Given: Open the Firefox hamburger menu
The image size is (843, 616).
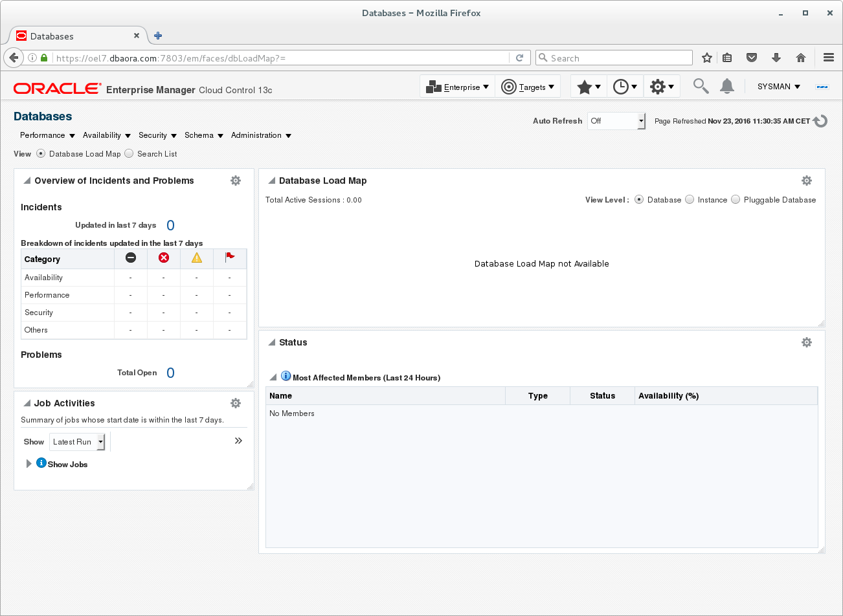Looking at the screenshot, I should coord(829,58).
